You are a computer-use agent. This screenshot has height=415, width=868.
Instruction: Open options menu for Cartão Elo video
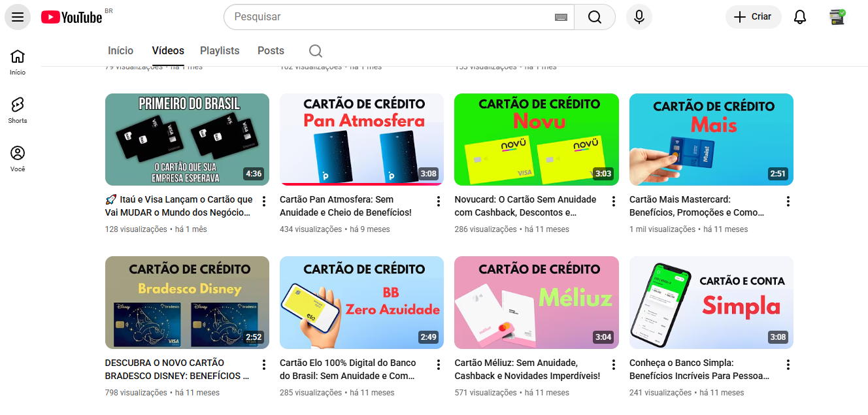[x=439, y=365]
